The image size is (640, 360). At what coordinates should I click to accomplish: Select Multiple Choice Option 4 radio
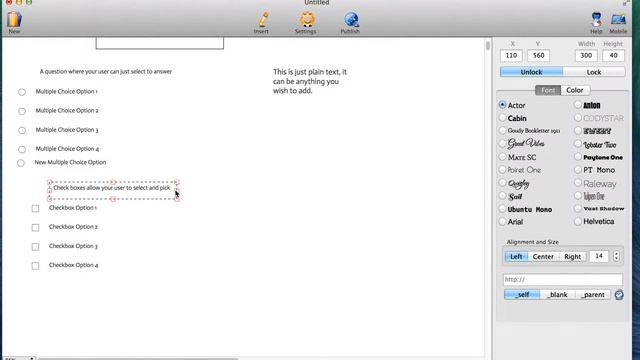(22, 149)
